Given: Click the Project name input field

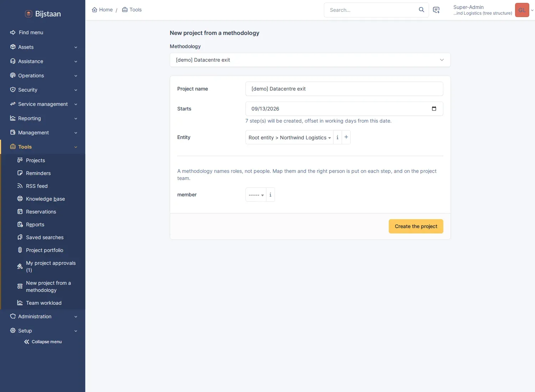Looking at the screenshot, I should click(x=344, y=89).
